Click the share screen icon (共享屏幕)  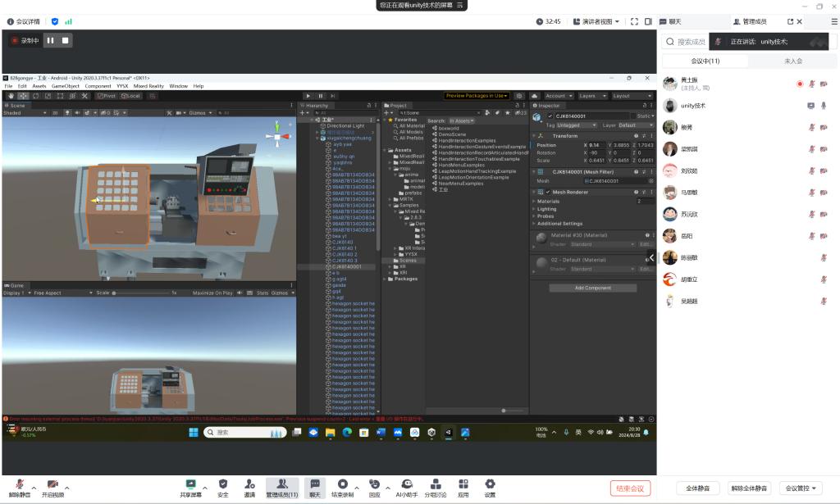click(x=190, y=484)
